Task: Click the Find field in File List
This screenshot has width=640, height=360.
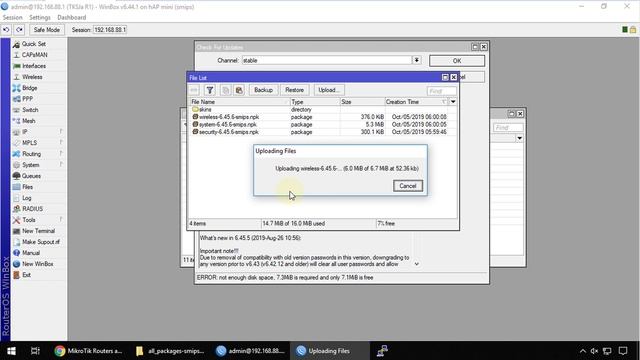Action: click(442, 91)
